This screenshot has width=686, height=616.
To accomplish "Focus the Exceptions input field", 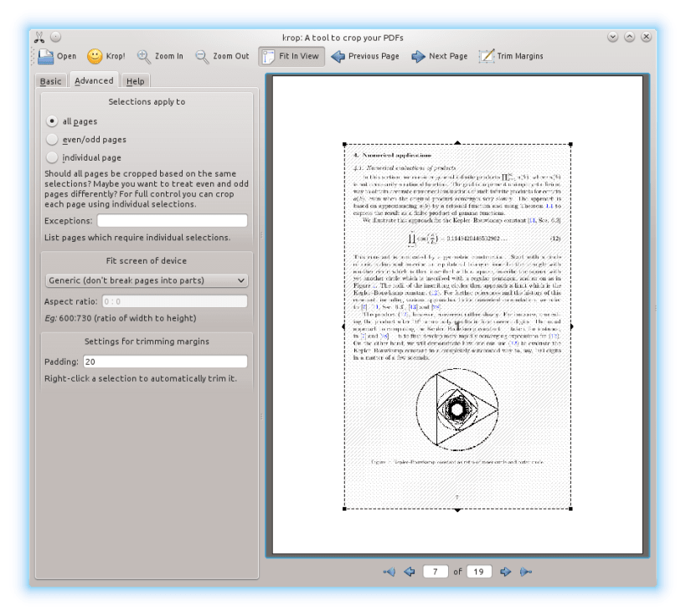I will 173,220.
